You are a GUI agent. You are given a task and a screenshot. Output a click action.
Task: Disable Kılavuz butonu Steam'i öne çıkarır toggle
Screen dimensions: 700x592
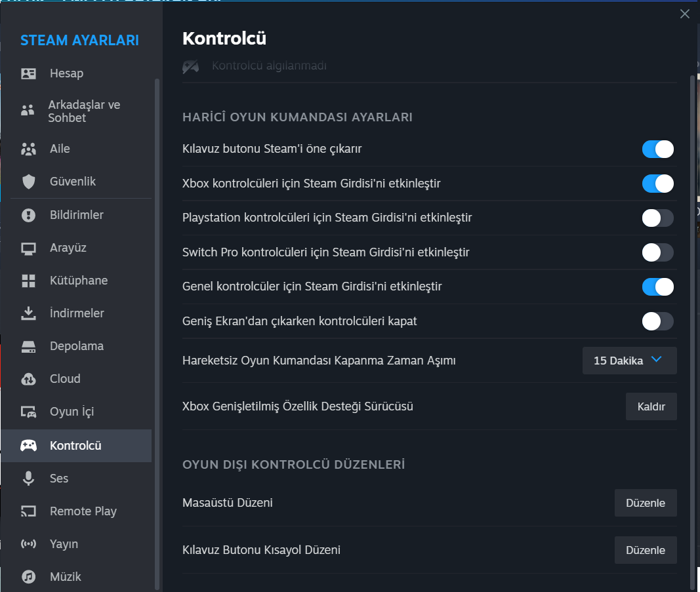tap(657, 149)
